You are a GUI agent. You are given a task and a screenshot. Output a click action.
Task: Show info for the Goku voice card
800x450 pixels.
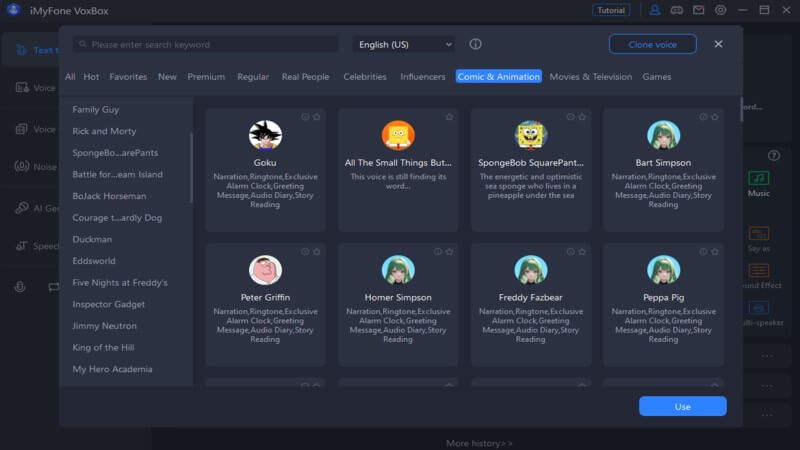pos(305,117)
